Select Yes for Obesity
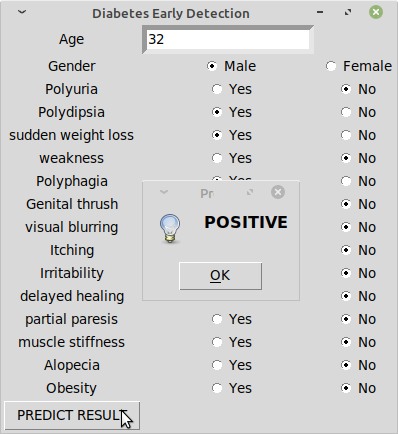398x434 pixels. pyautogui.click(x=232, y=388)
